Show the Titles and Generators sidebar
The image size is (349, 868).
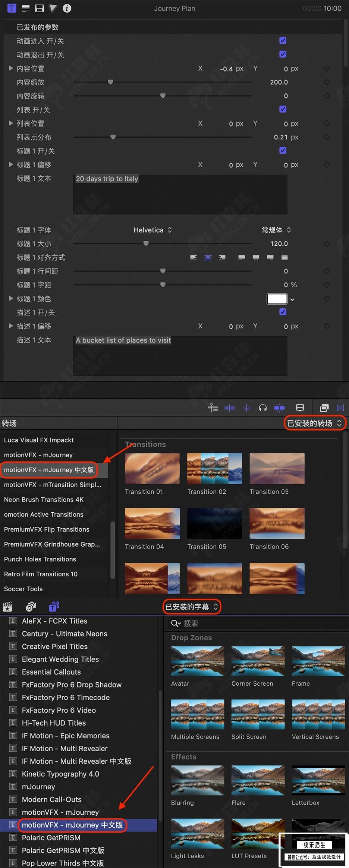click(54, 607)
